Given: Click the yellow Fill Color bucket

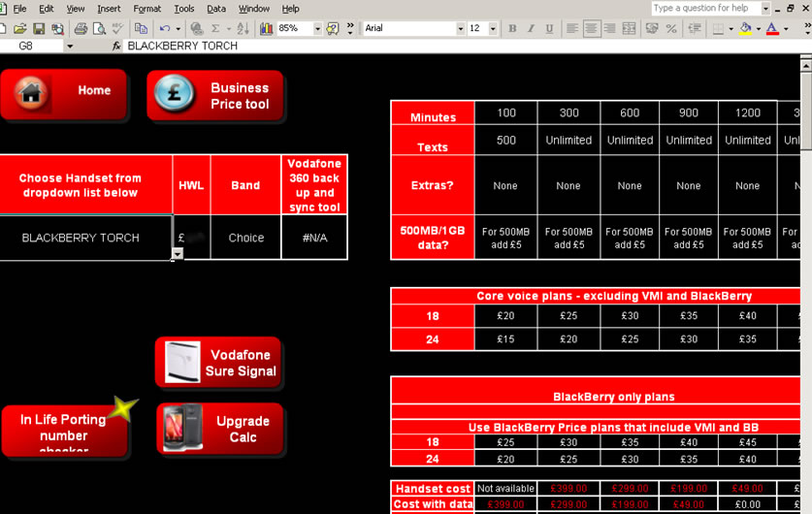Looking at the screenshot, I should pyautogui.click(x=745, y=29).
